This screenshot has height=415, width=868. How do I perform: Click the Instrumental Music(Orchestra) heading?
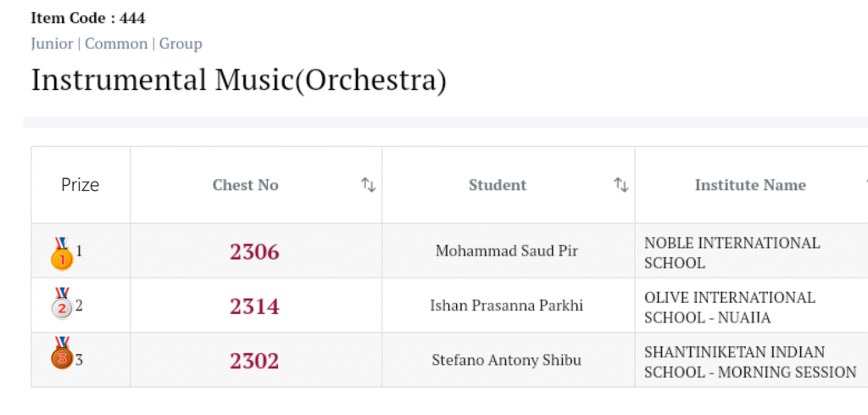(238, 80)
